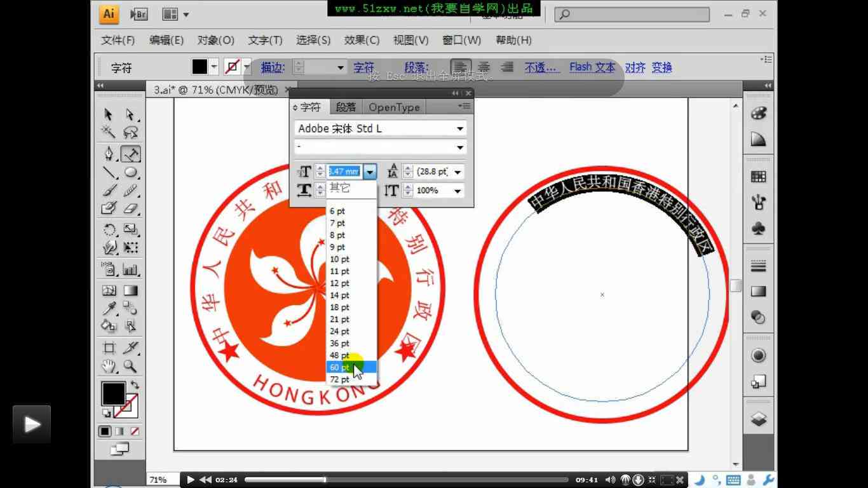Align paragraph text left
The image size is (868, 488).
[461, 67]
